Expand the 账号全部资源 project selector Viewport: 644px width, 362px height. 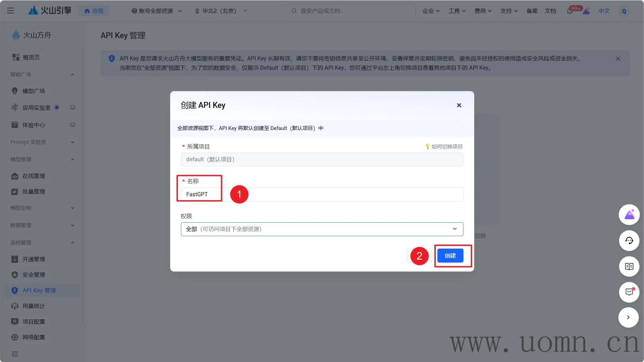156,11
